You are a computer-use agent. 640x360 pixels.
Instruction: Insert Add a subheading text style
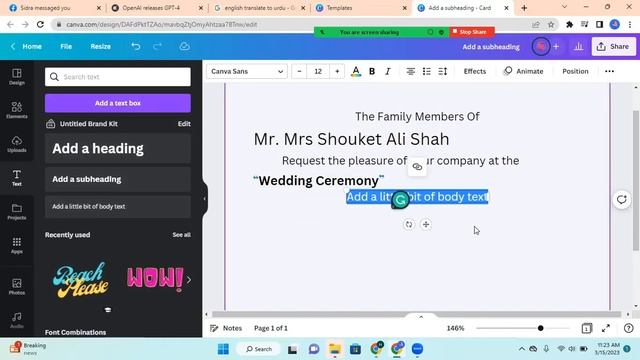click(x=118, y=179)
